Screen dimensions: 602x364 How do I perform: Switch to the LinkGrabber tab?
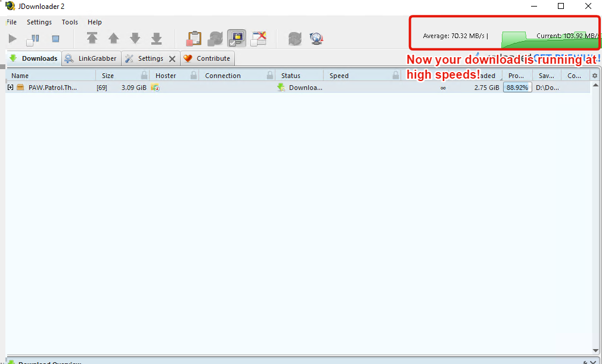[x=91, y=58]
